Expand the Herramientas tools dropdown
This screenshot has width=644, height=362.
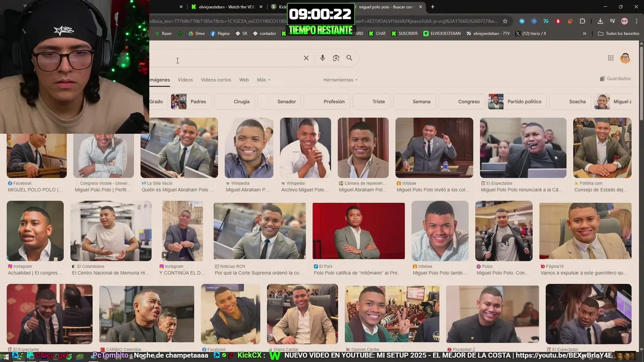[341, 80]
